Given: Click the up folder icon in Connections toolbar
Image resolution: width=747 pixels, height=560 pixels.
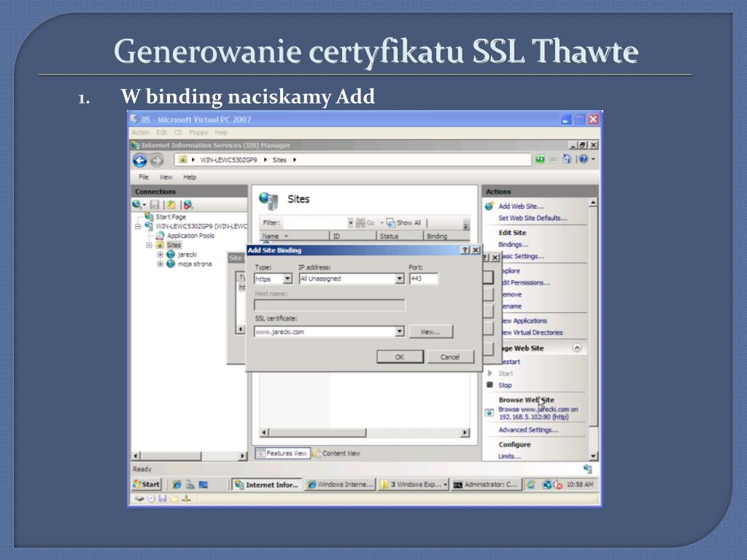Looking at the screenshot, I should coord(171,204).
